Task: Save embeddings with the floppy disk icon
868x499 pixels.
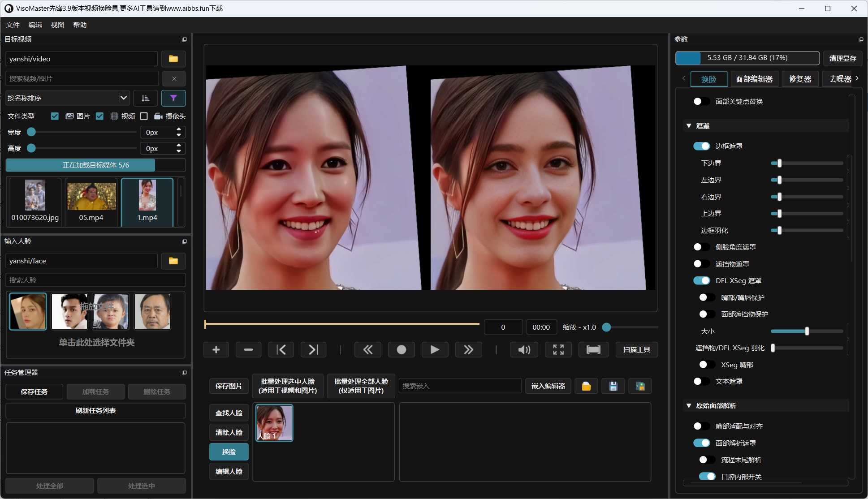Action: pyautogui.click(x=613, y=386)
